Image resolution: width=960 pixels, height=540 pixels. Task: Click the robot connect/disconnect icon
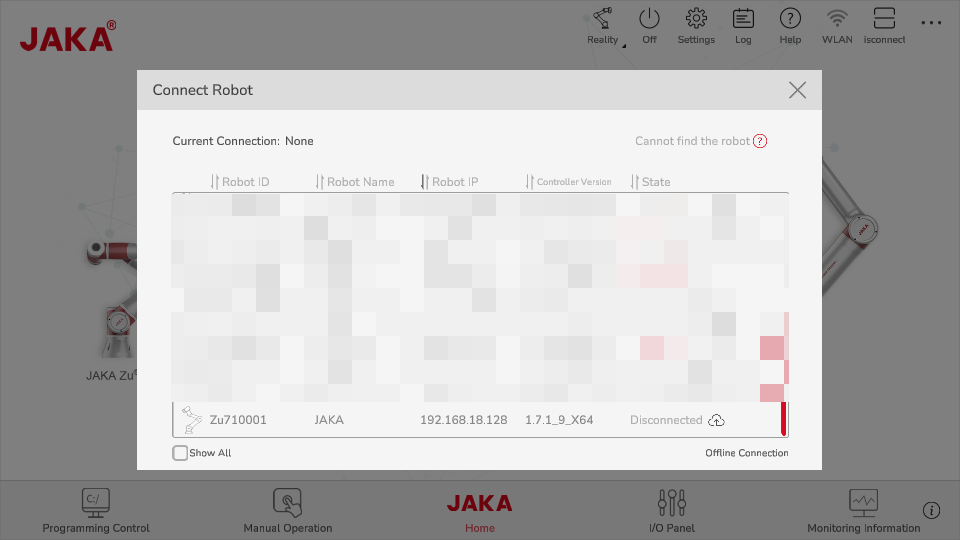pos(884,20)
